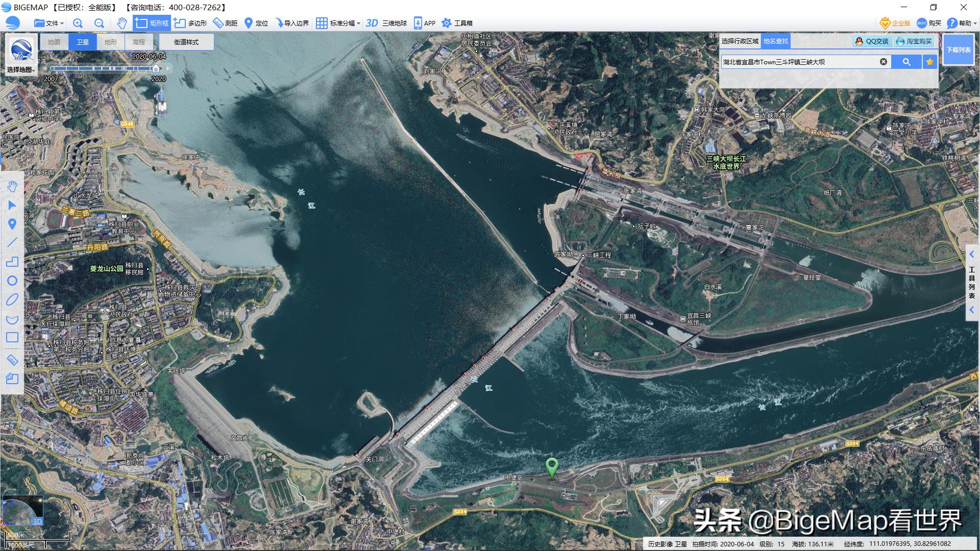
Task: Open the 文件 file dropdown menu
Action: pos(49,23)
